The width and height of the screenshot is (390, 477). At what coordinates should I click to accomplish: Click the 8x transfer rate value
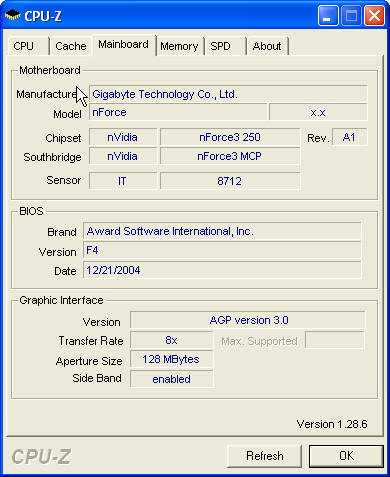[171, 340]
